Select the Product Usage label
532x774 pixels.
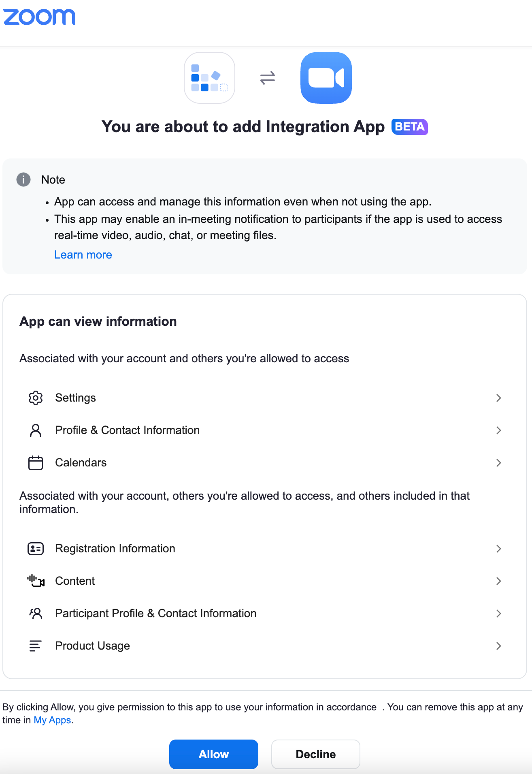click(93, 646)
